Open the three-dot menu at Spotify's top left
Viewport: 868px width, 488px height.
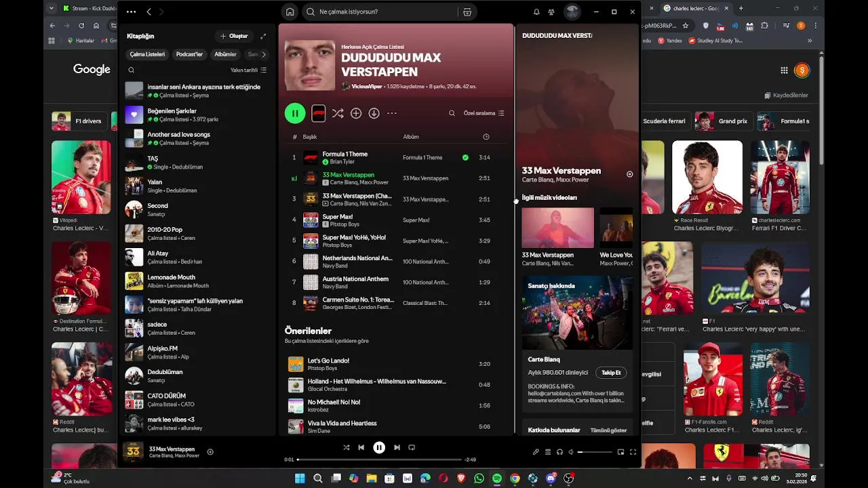[131, 12]
